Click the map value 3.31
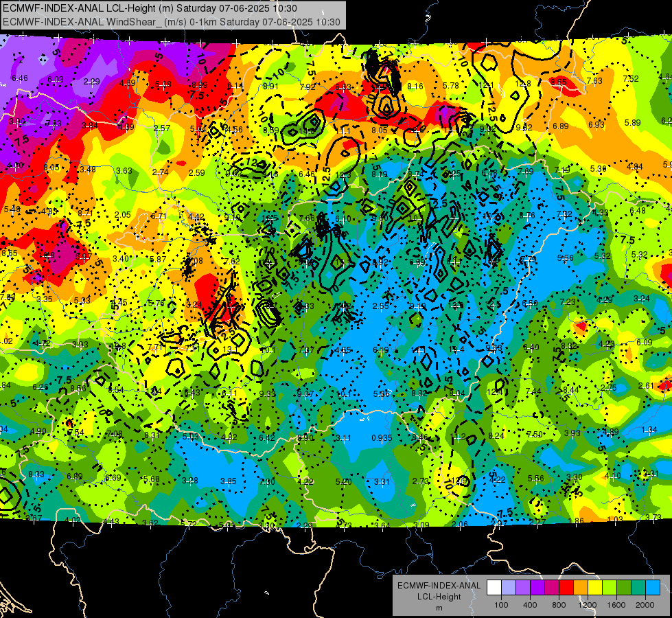This screenshot has height=618, width=672. (x=382, y=482)
